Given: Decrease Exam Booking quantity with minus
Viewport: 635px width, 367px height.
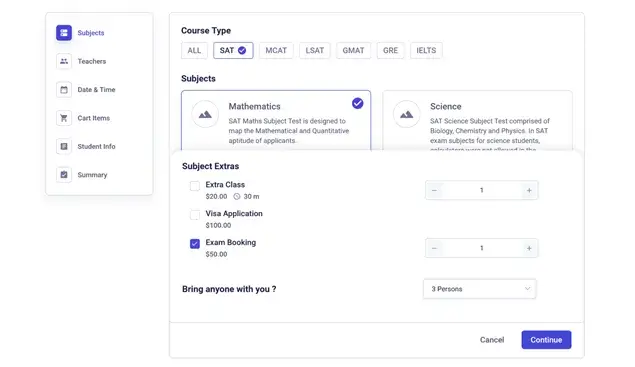Looking at the screenshot, I should [x=434, y=248].
